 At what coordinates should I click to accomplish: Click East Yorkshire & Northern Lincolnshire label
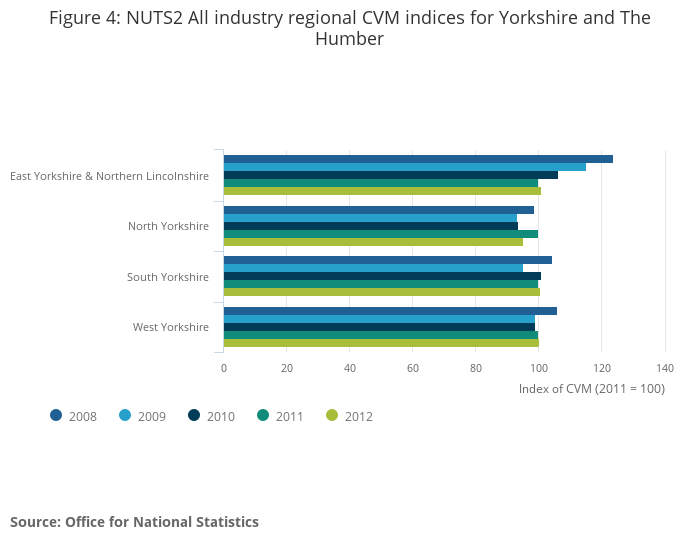pos(109,176)
